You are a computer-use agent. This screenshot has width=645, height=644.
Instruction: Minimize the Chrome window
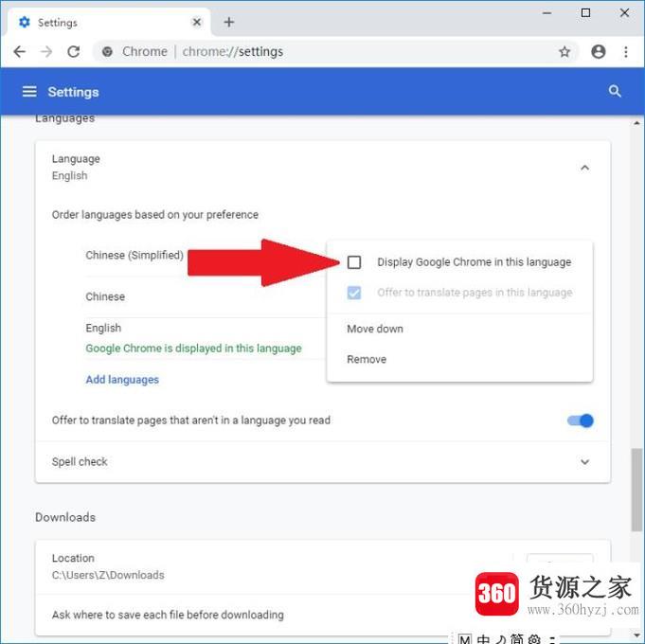coord(546,13)
